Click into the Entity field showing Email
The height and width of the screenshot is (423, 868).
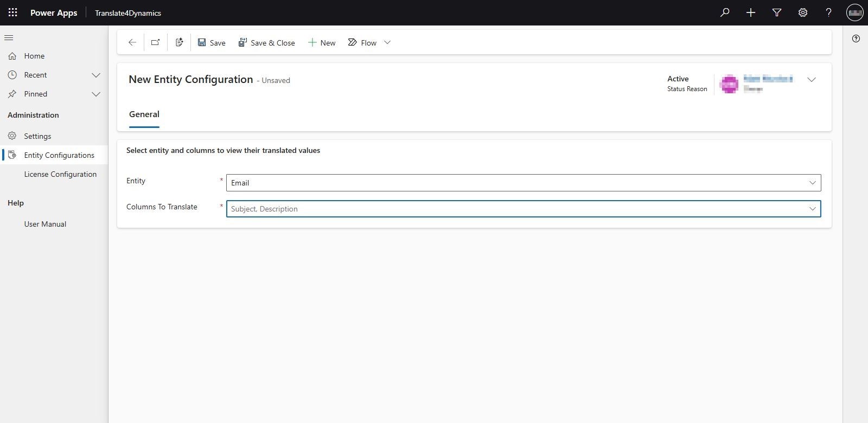[x=524, y=183]
